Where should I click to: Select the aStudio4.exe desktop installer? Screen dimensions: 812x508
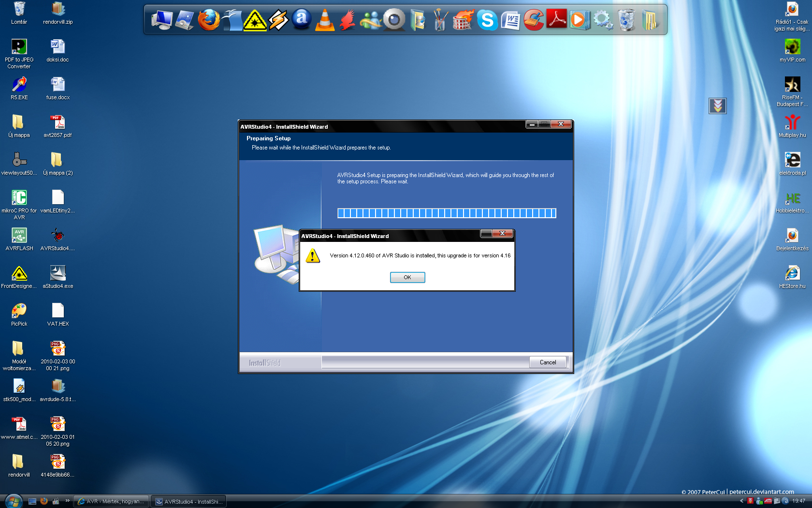(58, 277)
